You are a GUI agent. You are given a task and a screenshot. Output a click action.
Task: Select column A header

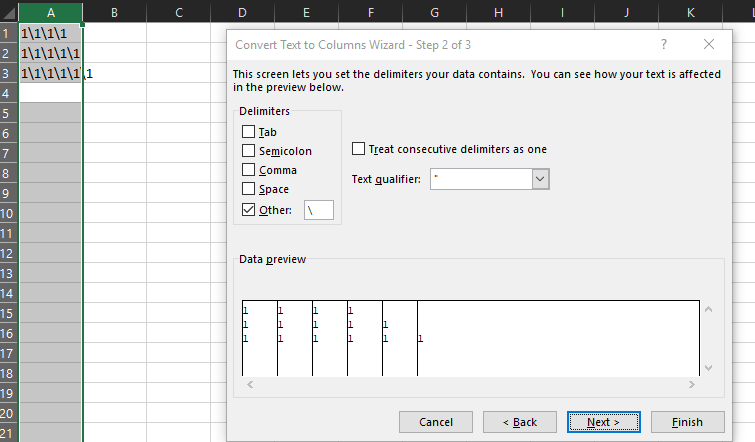point(50,12)
